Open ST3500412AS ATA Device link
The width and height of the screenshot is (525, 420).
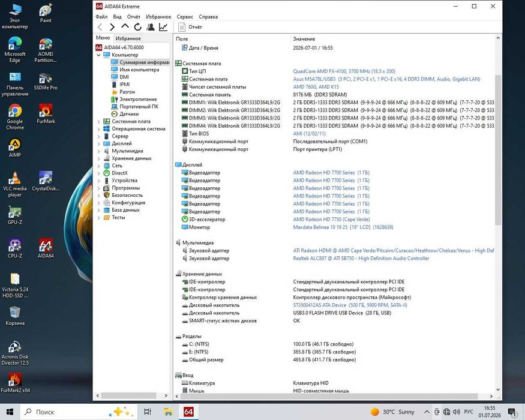(350, 305)
